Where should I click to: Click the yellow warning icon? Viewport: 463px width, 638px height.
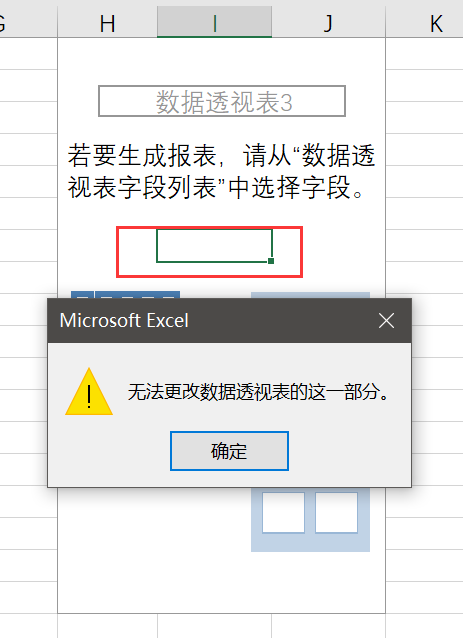coord(89,392)
